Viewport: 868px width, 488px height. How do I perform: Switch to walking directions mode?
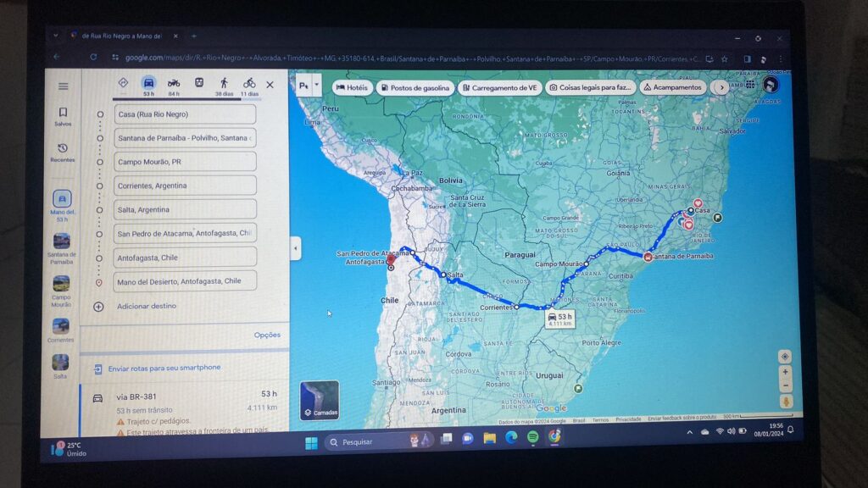click(x=224, y=84)
